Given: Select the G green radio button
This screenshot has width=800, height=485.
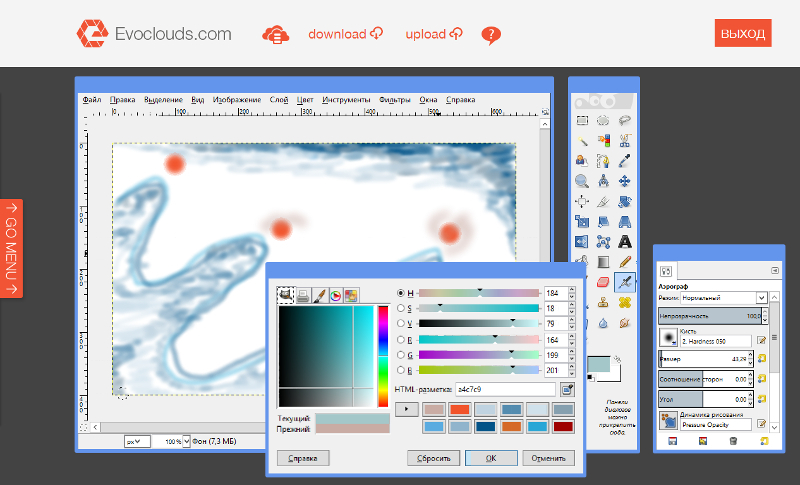Looking at the screenshot, I should (x=401, y=355).
